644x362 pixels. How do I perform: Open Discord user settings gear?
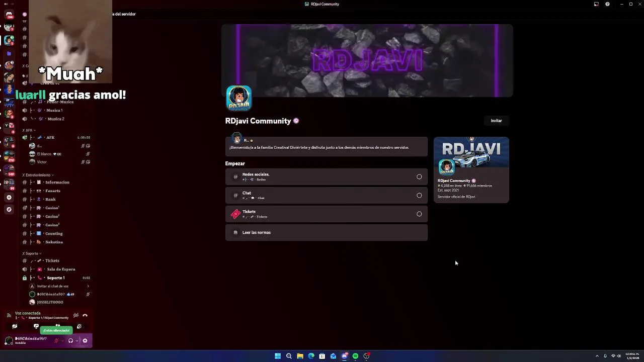click(x=85, y=341)
